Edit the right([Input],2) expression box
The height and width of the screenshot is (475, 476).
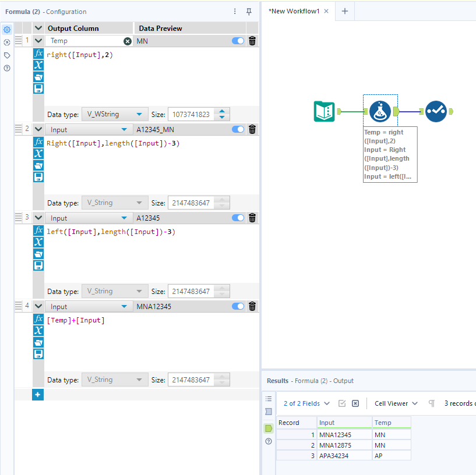(x=152, y=76)
